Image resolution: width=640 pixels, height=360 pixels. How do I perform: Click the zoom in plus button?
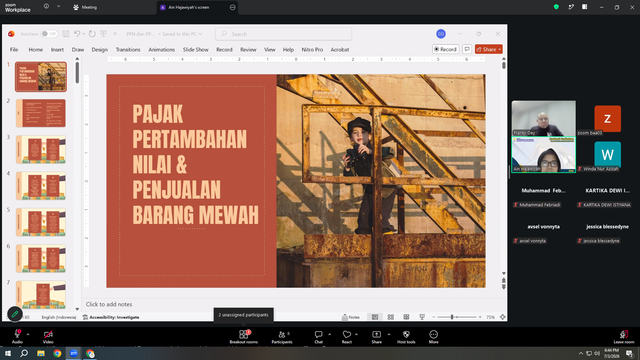click(x=480, y=317)
